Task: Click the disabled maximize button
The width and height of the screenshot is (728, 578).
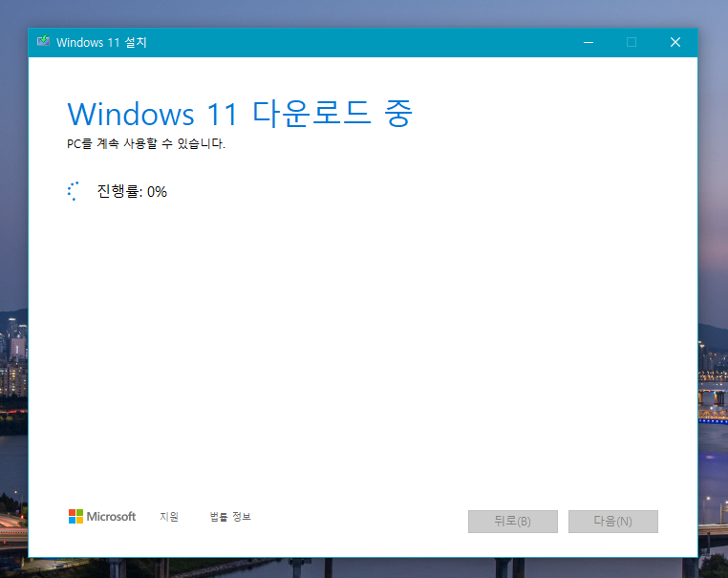Action: pos(632,42)
